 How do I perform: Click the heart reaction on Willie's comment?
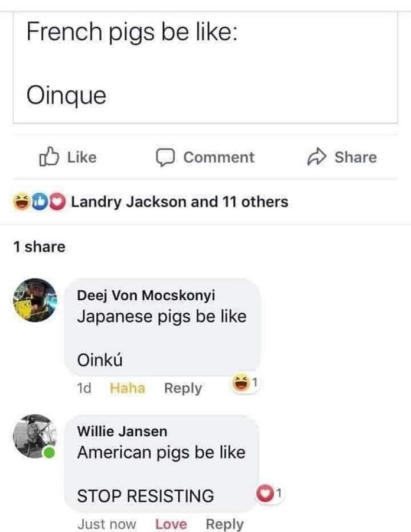[266, 492]
